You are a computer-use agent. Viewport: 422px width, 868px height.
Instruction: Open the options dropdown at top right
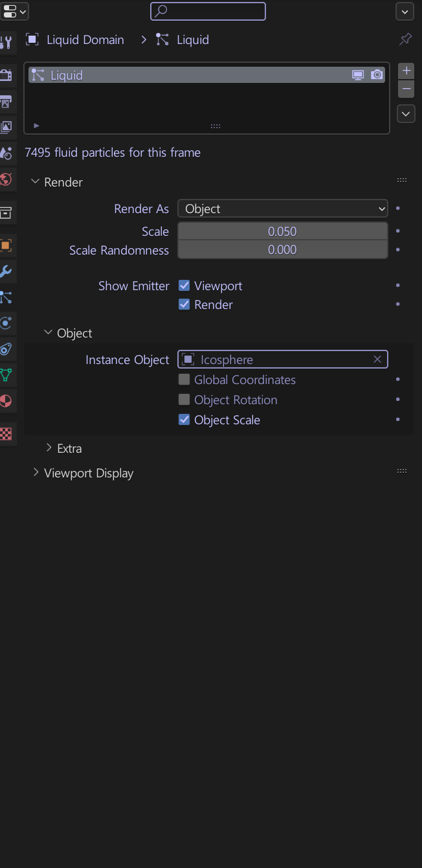pyautogui.click(x=405, y=11)
